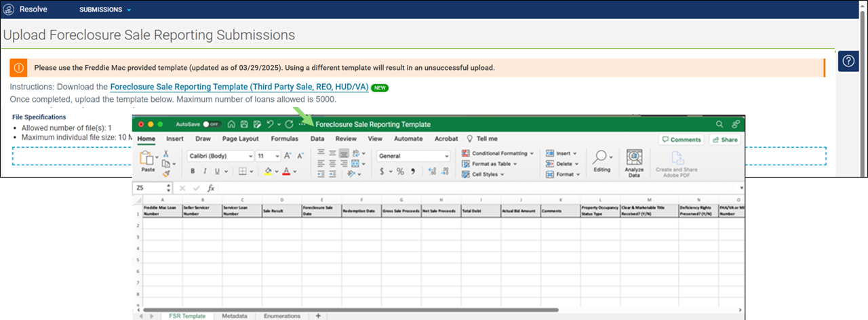This screenshot has width=868, height=320.
Task: Click the Excel search magnifier icon
Action: 719,125
